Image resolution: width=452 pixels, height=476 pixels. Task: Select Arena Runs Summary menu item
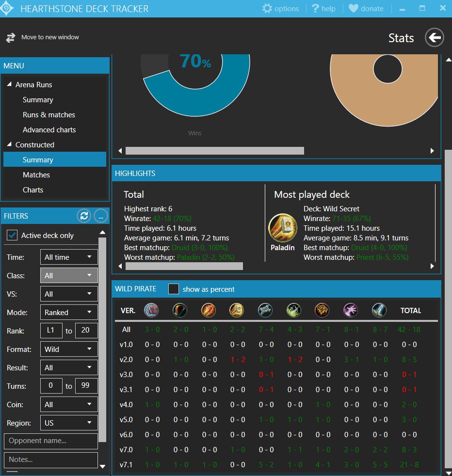[x=38, y=99]
